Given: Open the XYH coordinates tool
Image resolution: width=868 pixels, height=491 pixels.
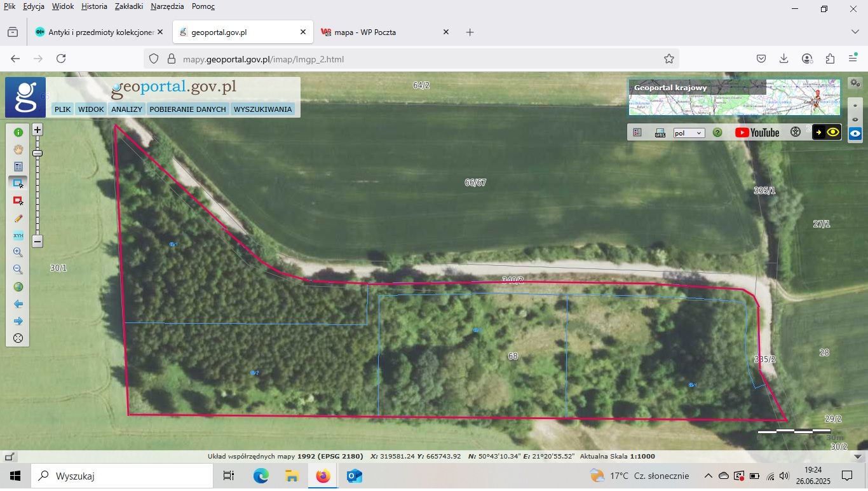Looking at the screenshot, I should (18, 235).
